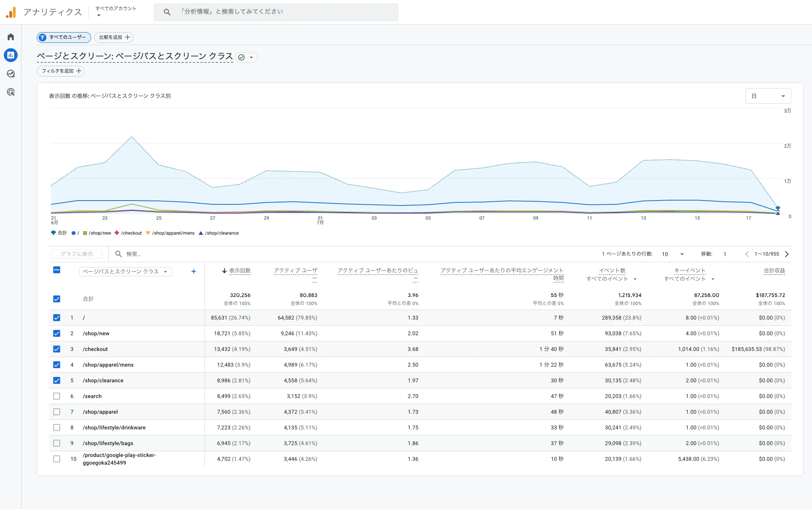Go to next page of table rows
The height and width of the screenshot is (509, 812).
point(787,254)
